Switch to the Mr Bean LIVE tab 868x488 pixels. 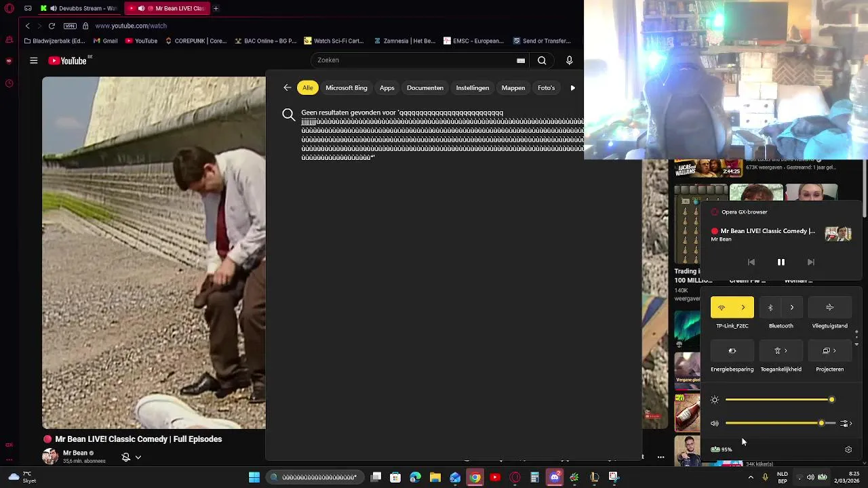(166, 8)
